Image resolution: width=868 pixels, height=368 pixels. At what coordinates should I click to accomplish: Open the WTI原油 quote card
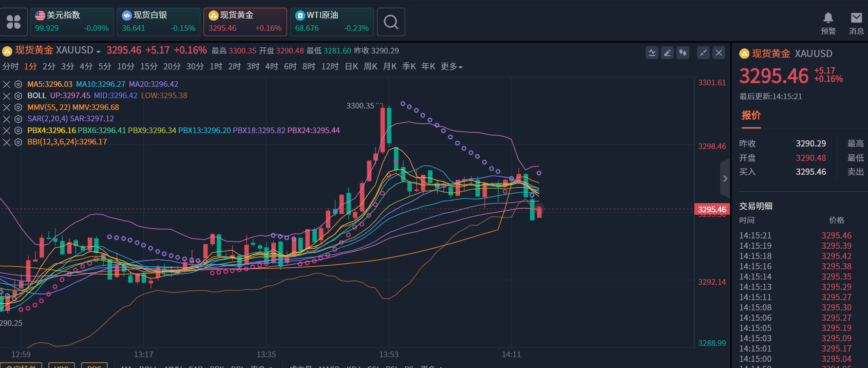pos(332,22)
